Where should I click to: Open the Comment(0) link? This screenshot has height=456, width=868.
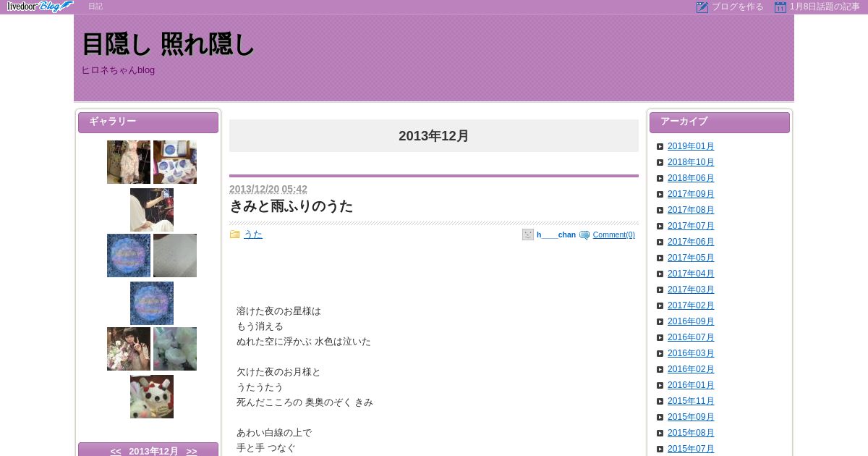coord(614,235)
